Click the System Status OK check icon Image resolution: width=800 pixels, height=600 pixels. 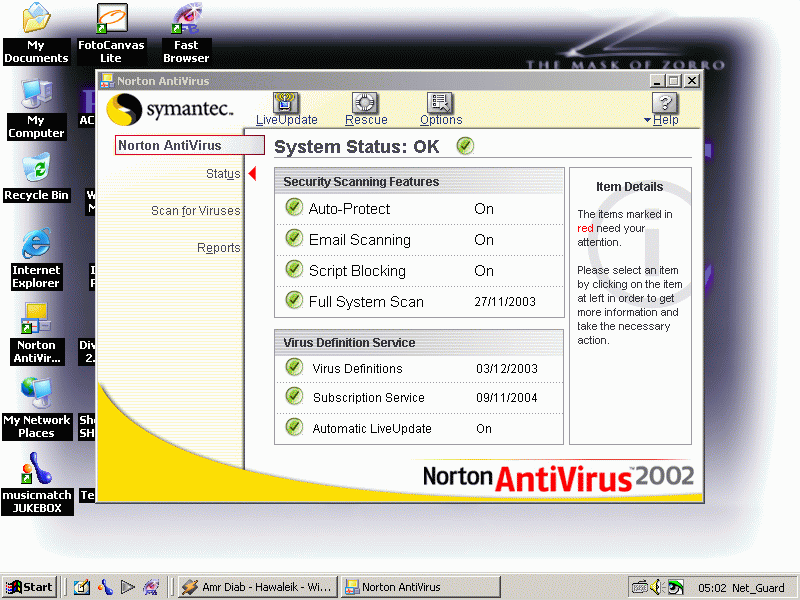(465, 146)
